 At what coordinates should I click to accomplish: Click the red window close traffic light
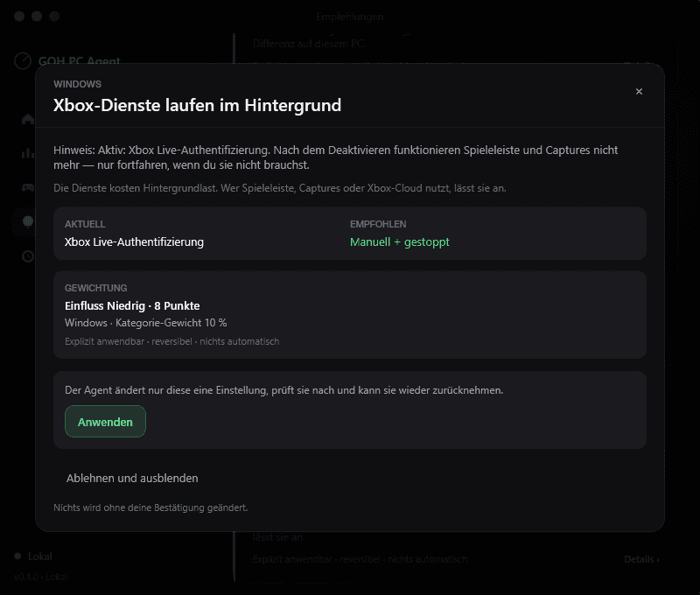point(19,17)
